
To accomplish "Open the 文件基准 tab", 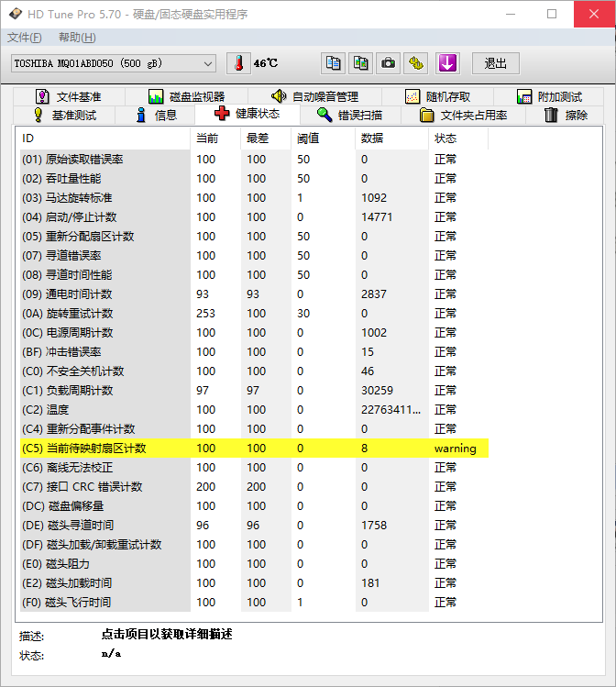I will click(x=69, y=96).
